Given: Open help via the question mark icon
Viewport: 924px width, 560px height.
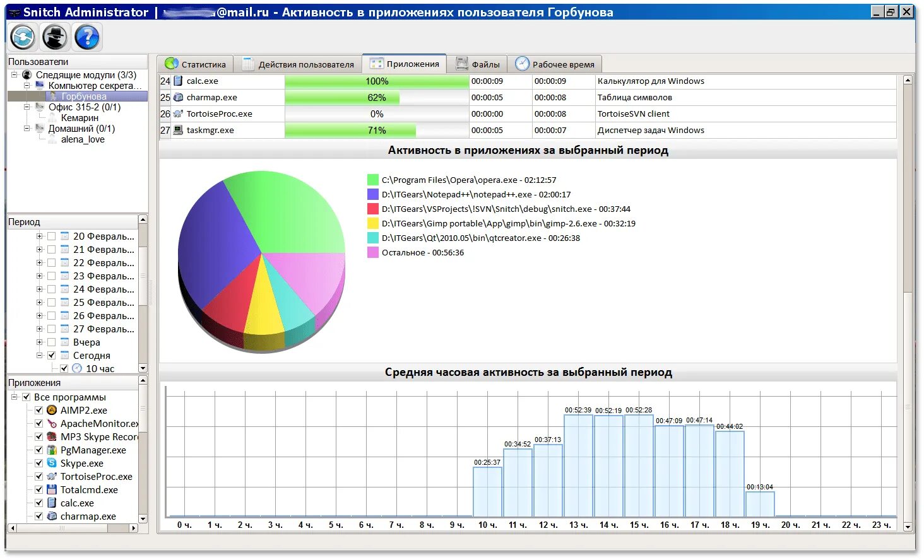Looking at the screenshot, I should point(87,37).
